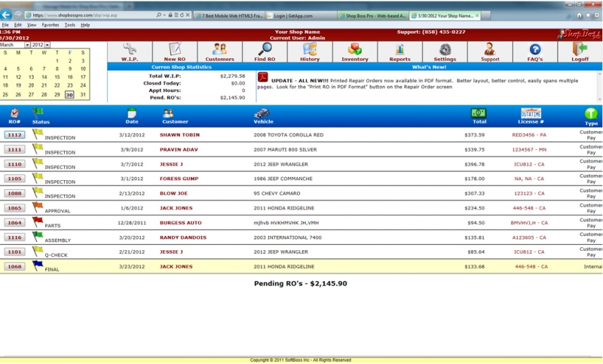Open repair order 1116 button

click(x=14, y=237)
